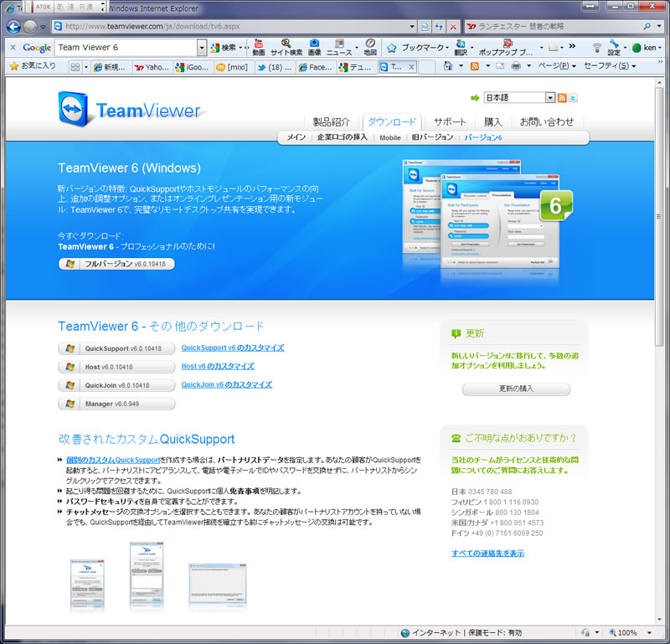This screenshot has height=644, width=670.
Task: Select the 企業ロゴの挿入 submenu item
Action: [342, 137]
